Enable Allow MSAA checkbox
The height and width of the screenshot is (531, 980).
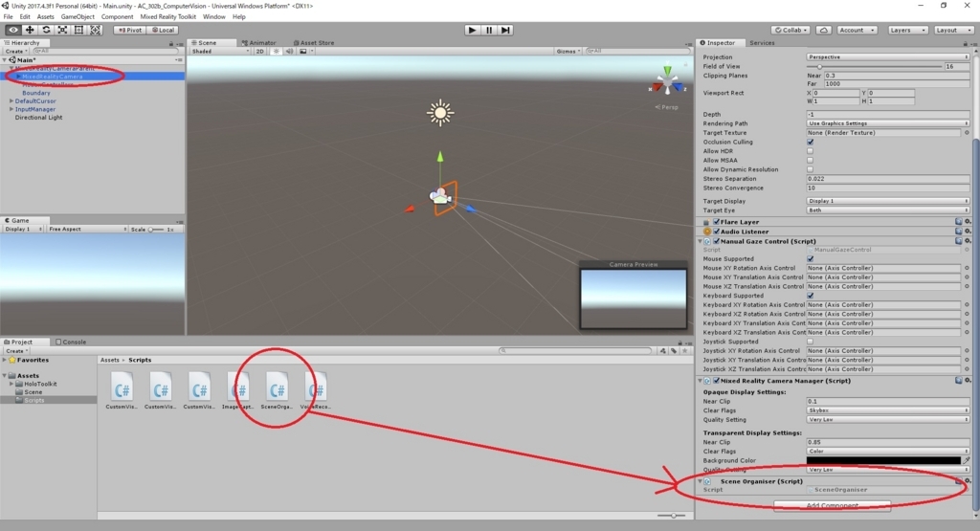(810, 161)
